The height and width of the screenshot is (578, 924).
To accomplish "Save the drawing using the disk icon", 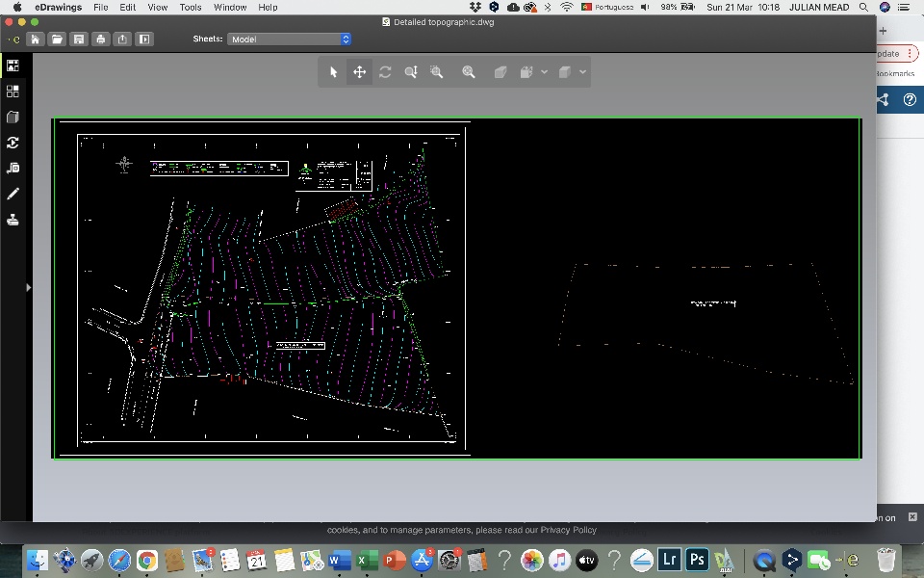I will [x=78, y=39].
